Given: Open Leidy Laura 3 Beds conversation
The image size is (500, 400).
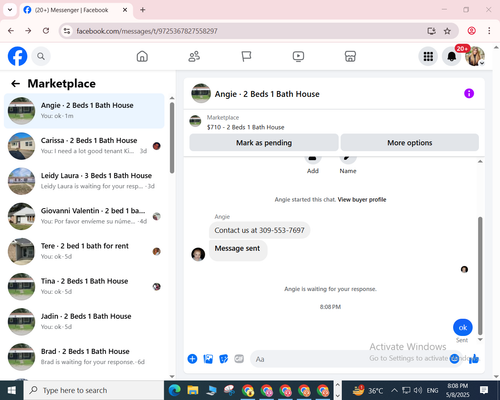Looking at the screenshot, I should pyautogui.click(x=84, y=181).
